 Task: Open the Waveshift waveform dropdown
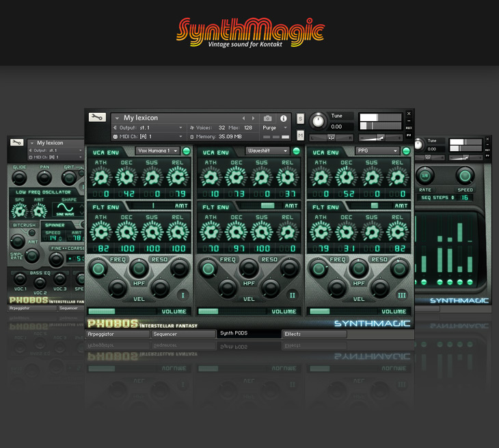click(x=268, y=150)
